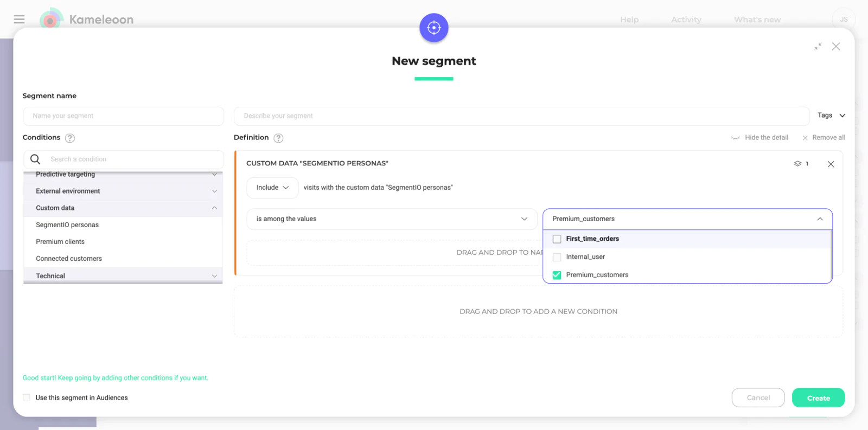Select SegmentIO personas condition
This screenshot has width=868, height=430.
[x=67, y=225]
